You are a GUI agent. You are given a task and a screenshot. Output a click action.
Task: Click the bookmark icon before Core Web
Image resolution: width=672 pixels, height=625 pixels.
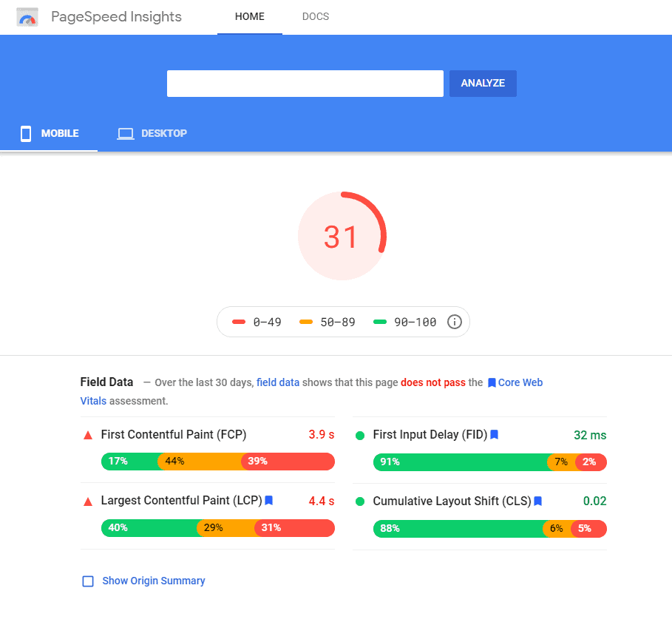click(x=492, y=383)
